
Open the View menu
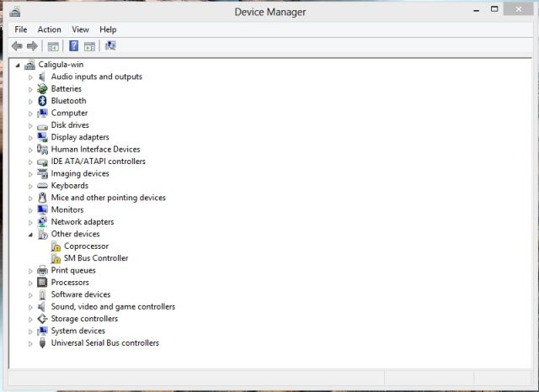(x=81, y=29)
